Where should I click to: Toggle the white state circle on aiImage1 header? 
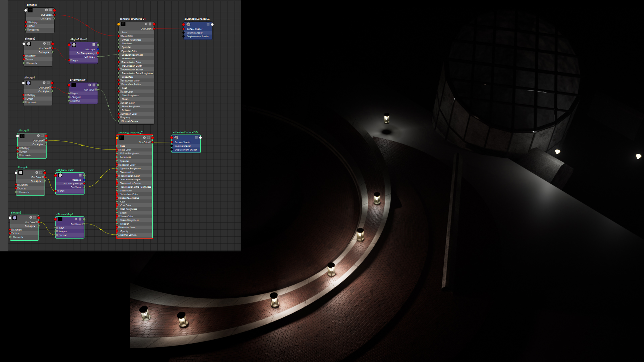point(26,10)
